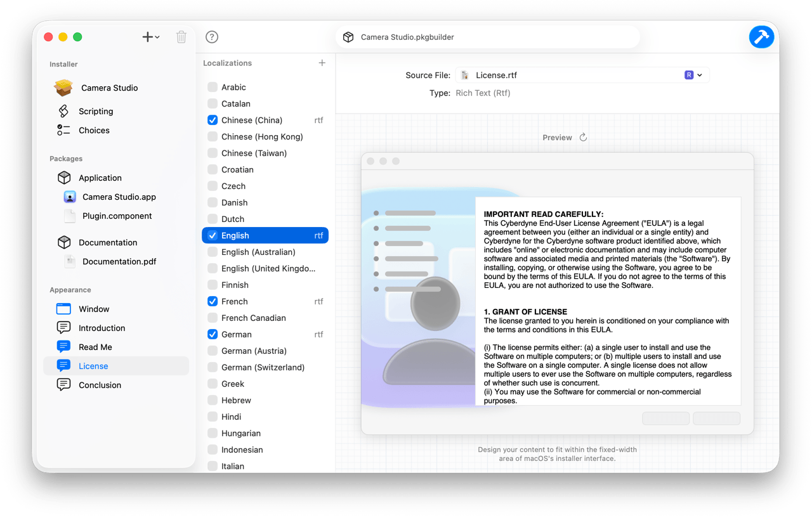
Task: Click the help question mark icon
Action: 211,37
